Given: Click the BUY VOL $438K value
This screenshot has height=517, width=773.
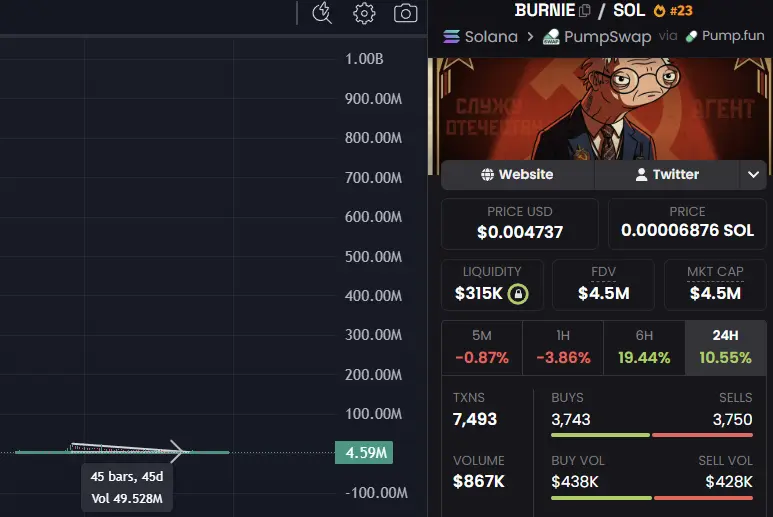Looking at the screenshot, I should tap(575, 482).
